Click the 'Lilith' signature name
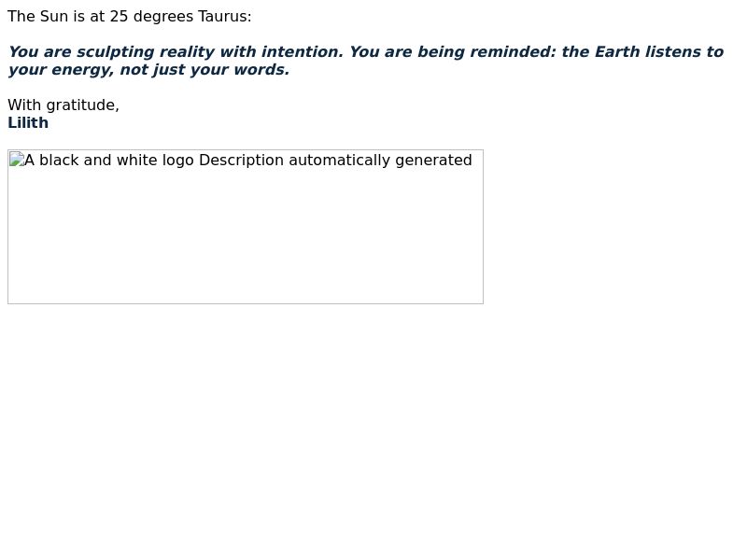The image size is (747, 560). click(x=28, y=123)
